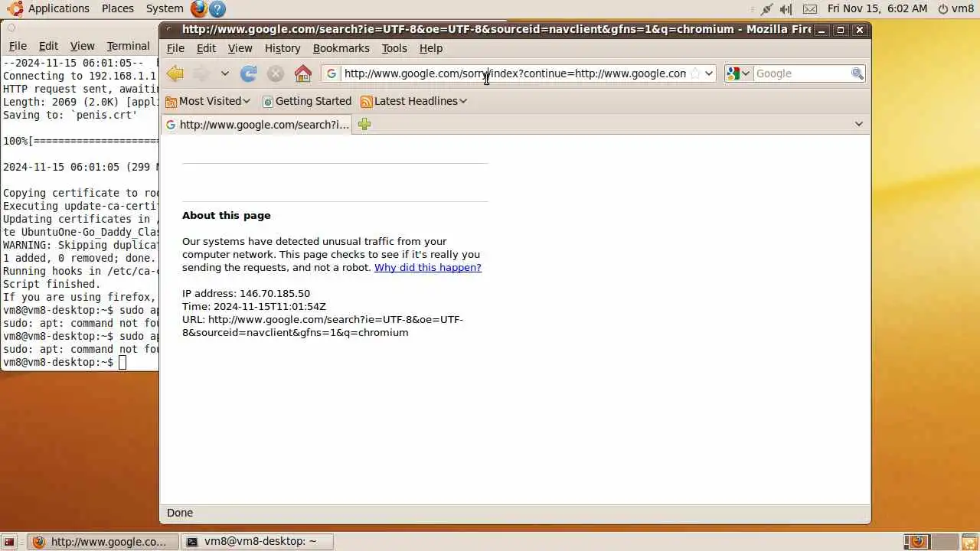
Task: Open the Places menu in top panel
Action: 118,9
